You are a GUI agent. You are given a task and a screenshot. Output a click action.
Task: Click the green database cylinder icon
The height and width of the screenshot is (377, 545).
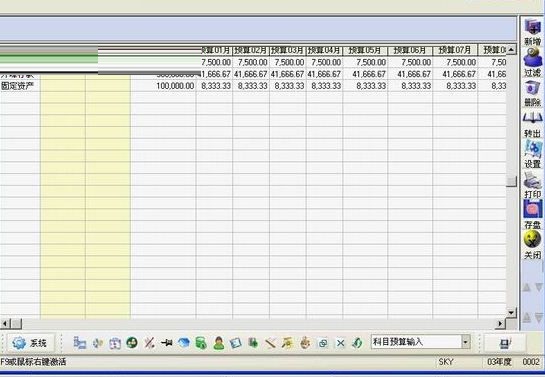tap(201, 343)
